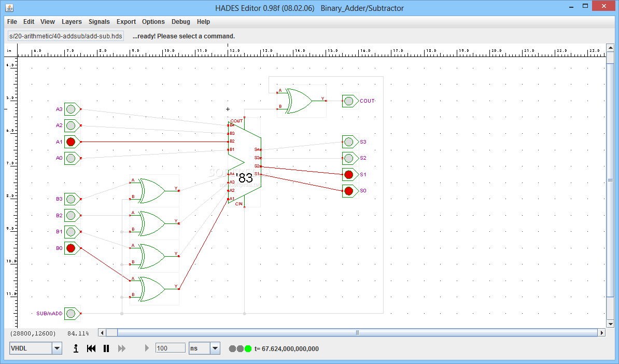Expand the VHDL dropdown arrow

(57, 348)
